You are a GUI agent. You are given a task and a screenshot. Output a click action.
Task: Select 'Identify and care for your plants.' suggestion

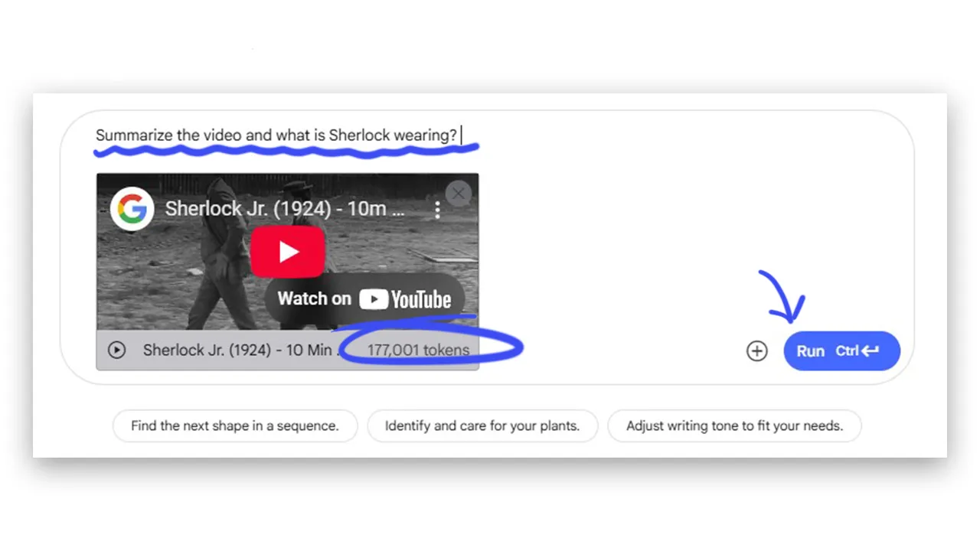tap(482, 425)
